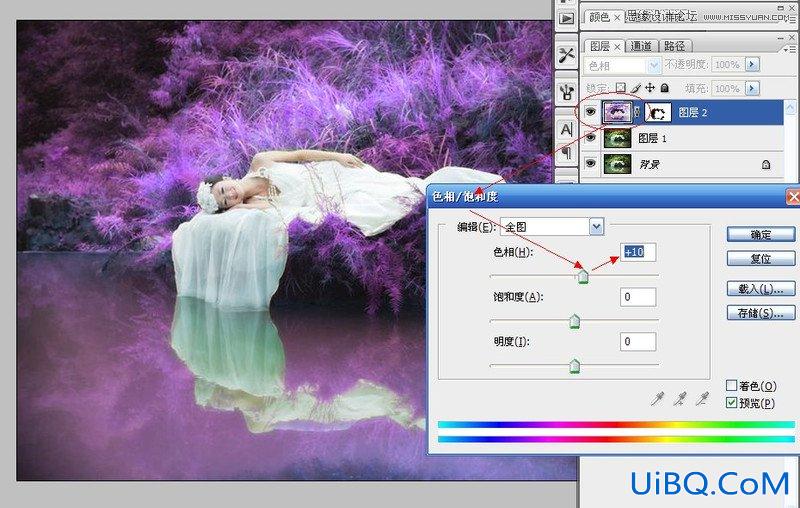The image size is (800, 508).
Task: Hide the 背景 layer eye icon
Action: tap(590, 163)
